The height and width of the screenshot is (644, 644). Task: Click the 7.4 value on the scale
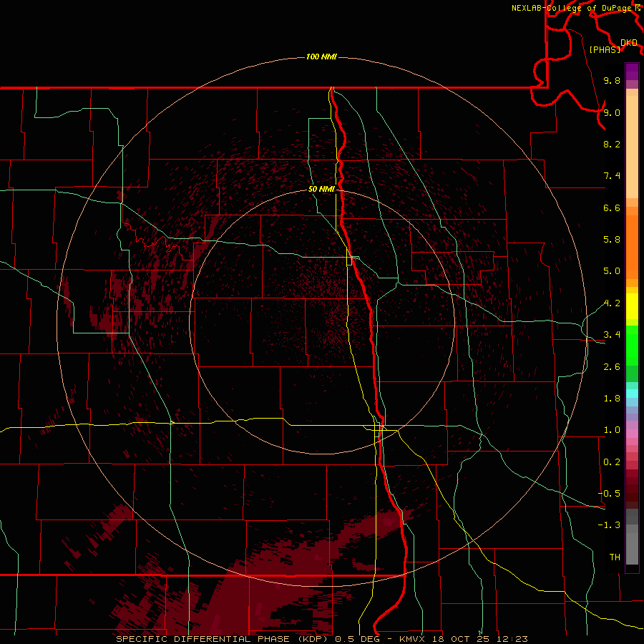(x=612, y=176)
